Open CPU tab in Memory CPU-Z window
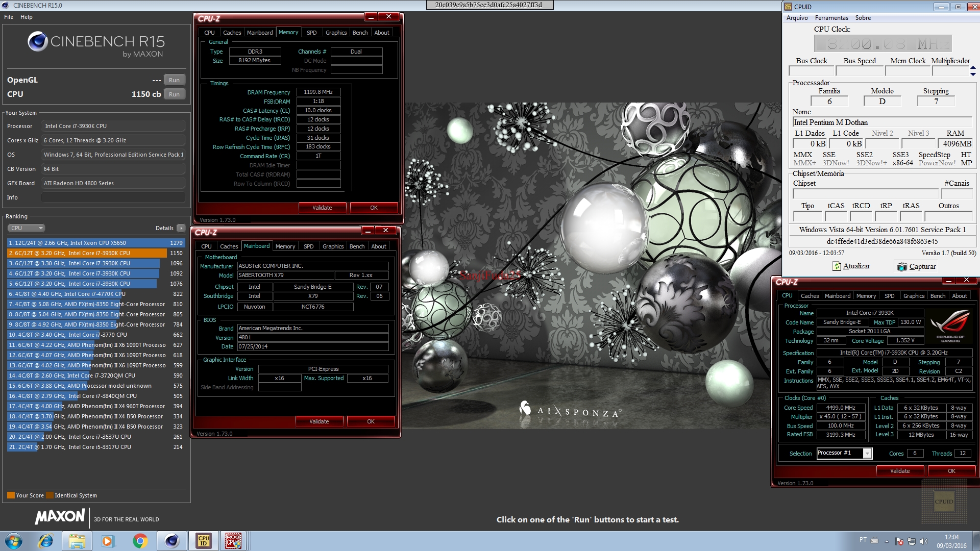 coord(209,33)
